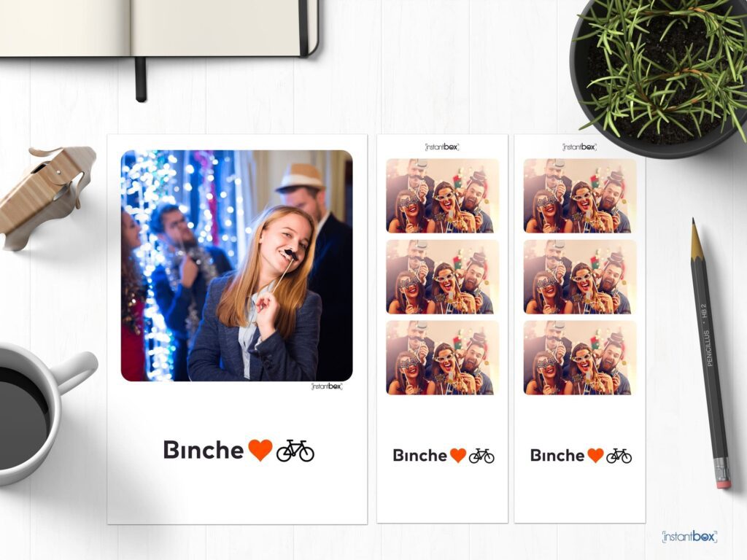Click the heart icon on middle strip
The height and width of the screenshot is (560, 747).
pyautogui.click(x=458, y=455)
